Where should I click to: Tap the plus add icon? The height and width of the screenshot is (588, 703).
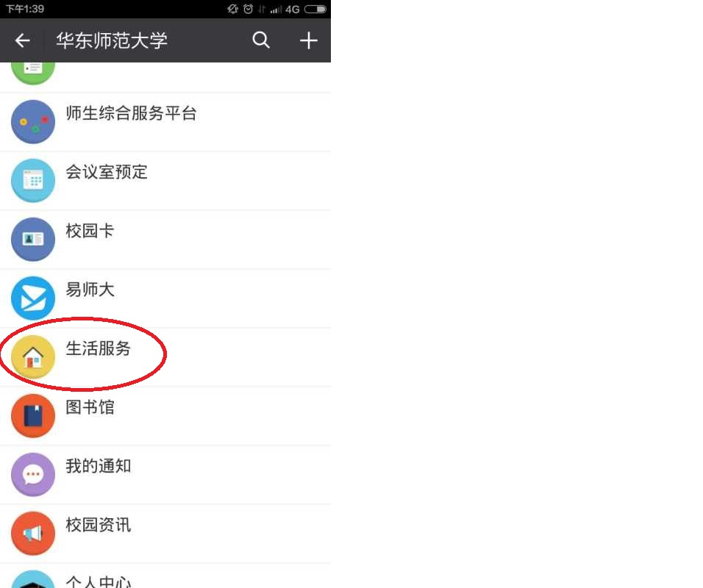coord(308,40)
